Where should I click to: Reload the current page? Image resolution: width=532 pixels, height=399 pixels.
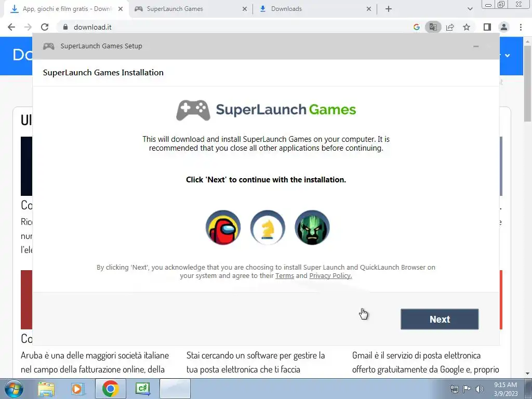[x=45, y=27]
